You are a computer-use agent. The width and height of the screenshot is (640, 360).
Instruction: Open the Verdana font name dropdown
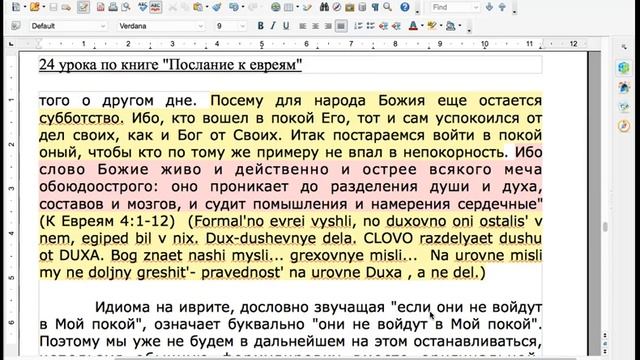click(x=200, y=26)
